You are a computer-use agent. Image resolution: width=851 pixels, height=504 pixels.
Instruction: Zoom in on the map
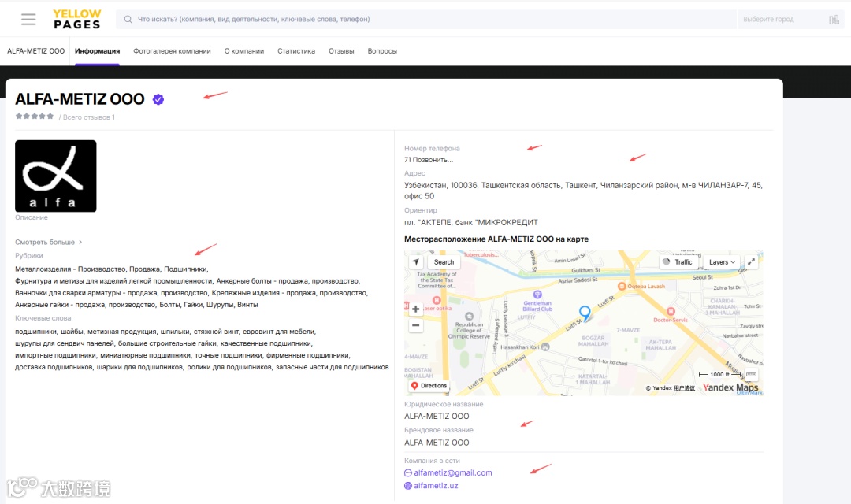416,309
